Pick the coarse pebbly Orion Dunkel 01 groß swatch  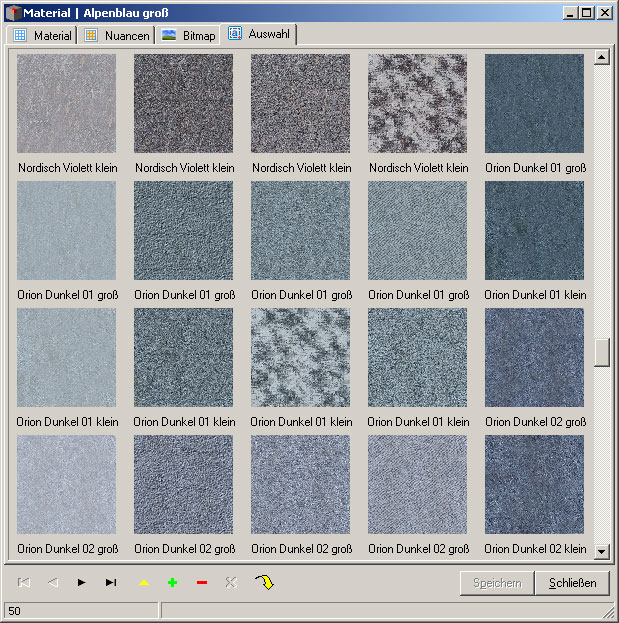click(183, 230)
